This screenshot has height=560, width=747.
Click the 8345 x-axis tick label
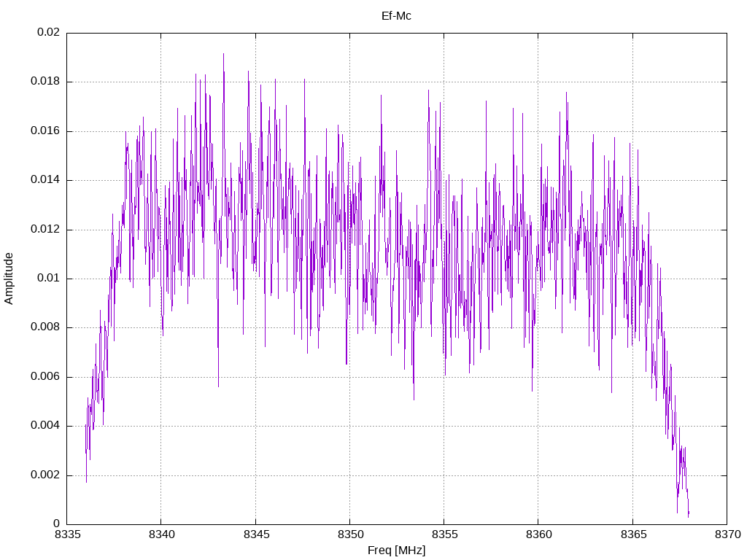[x=256, y=534]
